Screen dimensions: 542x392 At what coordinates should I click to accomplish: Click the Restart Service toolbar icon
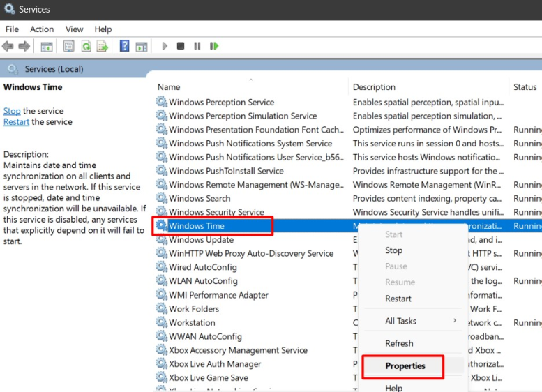pyautogui.click(x=214, y=46)
